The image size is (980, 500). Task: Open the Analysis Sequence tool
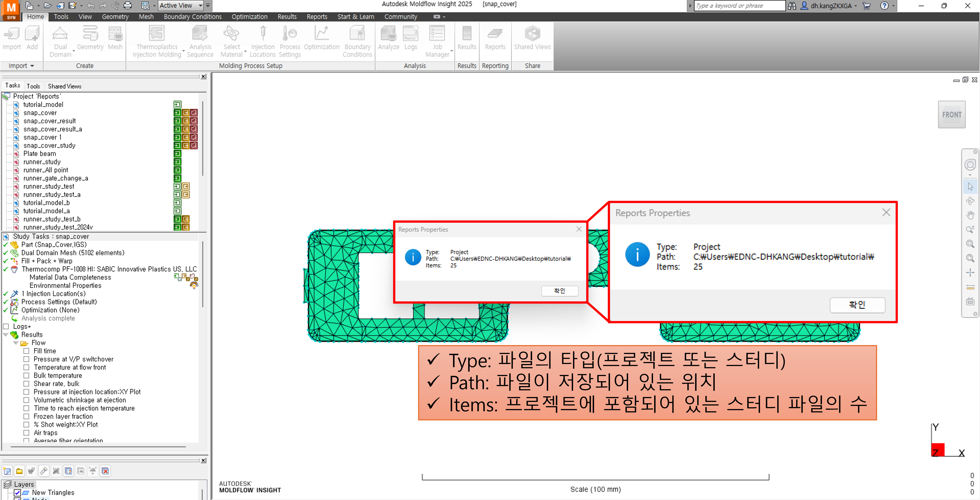click(200, 41)
